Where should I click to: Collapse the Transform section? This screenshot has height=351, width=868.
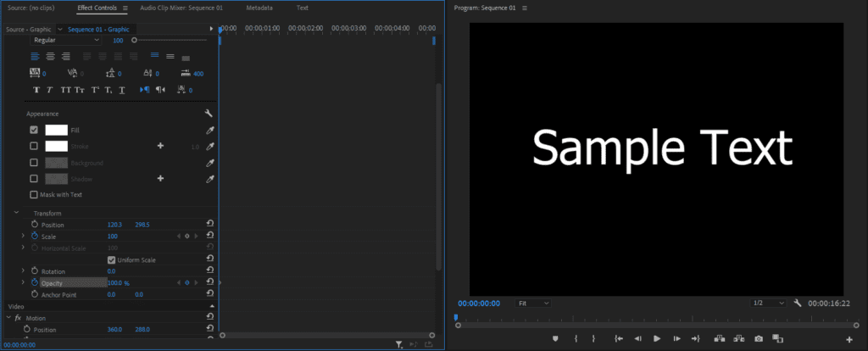16,213
